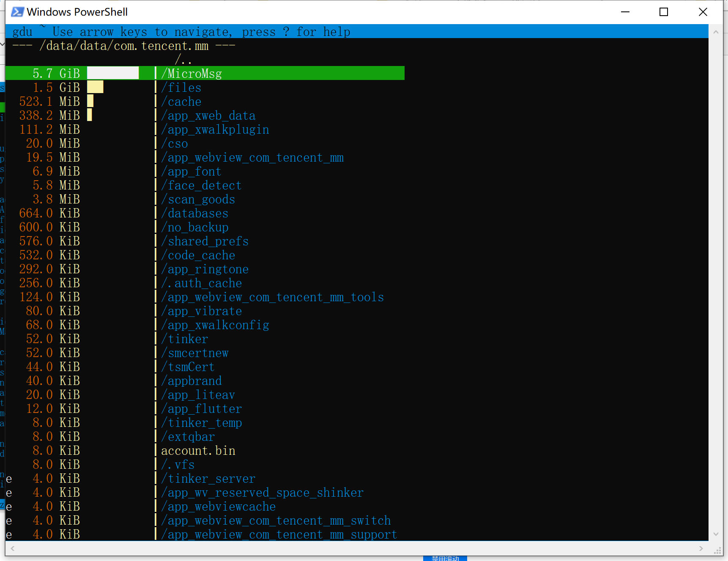728x561 pixels.
Task: Click the /files usage bar
Action: click(95, 88)
